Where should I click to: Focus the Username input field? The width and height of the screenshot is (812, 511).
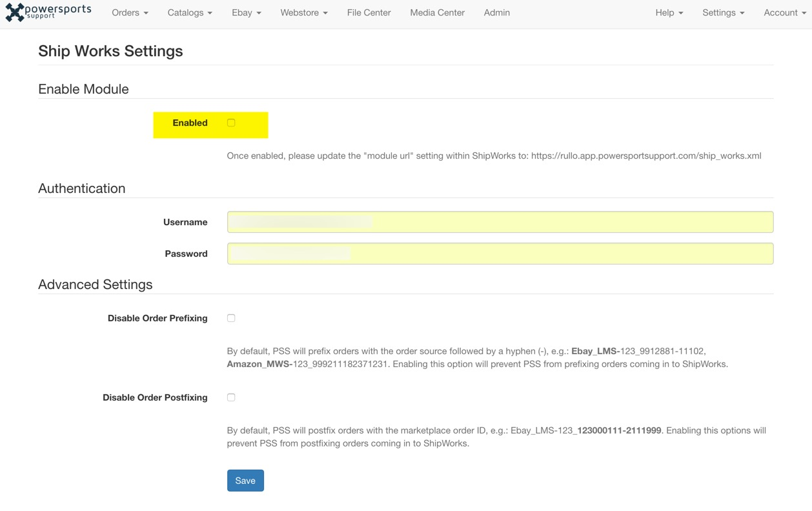point(500,222)
